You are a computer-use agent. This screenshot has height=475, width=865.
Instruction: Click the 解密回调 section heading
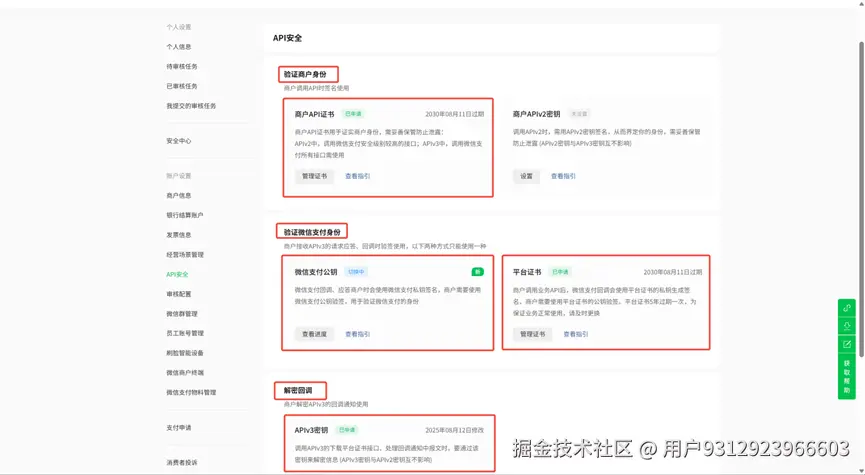click(x=298, y=390)
